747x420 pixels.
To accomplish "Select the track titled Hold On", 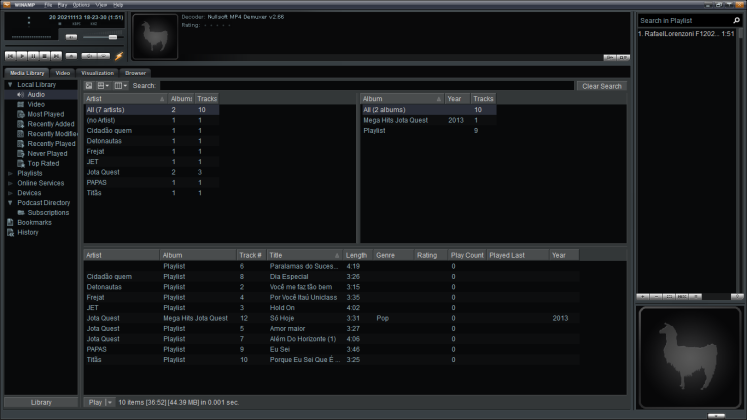I will [332, 308].
